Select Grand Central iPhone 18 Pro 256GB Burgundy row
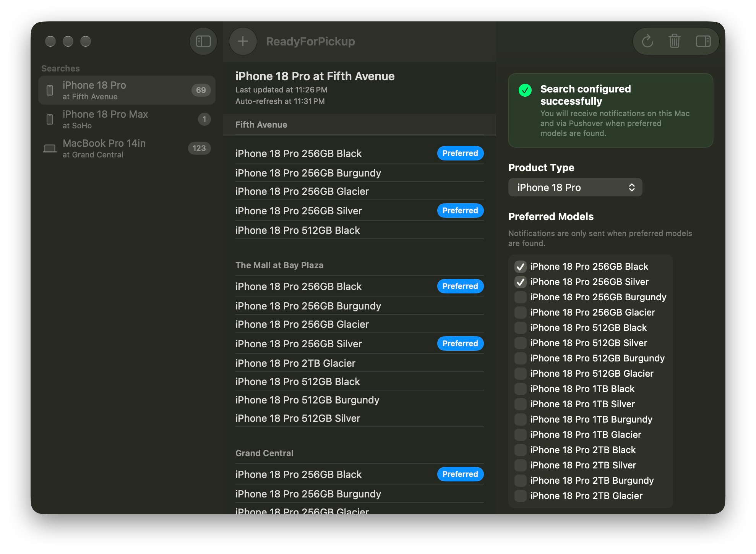The height and width of the screenshot is (554, 756). coord(359,494)
